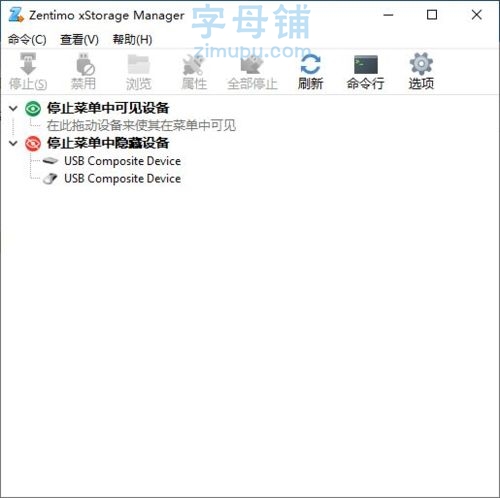Open the Command line (命令行) icon
Screen dimensions: 500x498
(x=366, y=64)
